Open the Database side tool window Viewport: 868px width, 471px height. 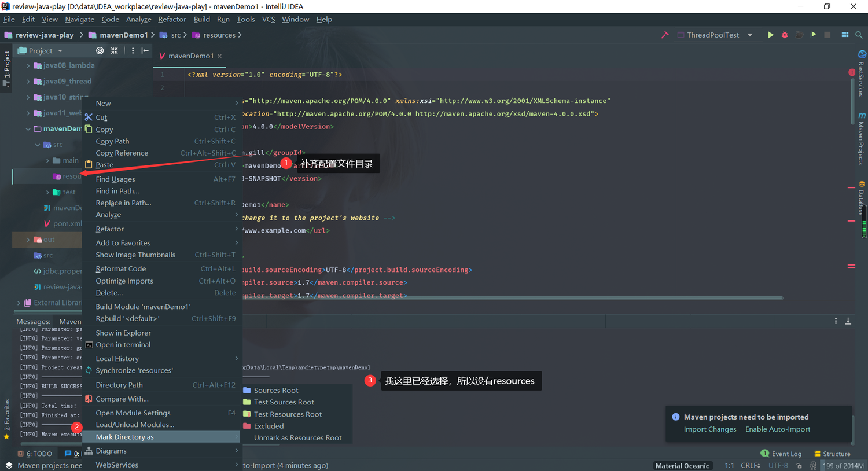[x=861, y=199]
